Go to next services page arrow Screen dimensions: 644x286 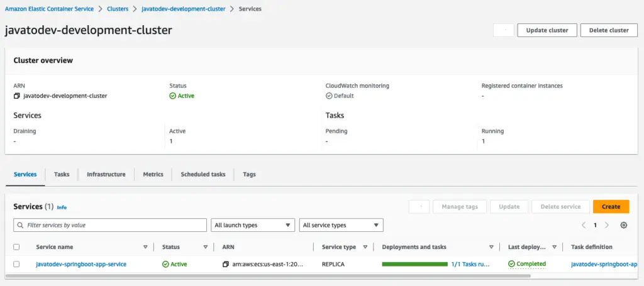pos(607,225)
